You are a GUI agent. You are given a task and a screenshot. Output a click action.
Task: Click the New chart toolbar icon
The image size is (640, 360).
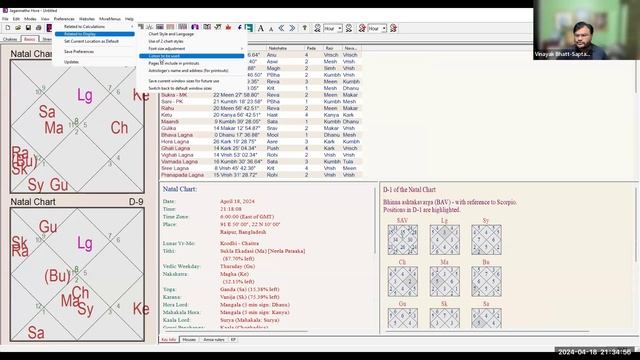click(x=8, y=28)
